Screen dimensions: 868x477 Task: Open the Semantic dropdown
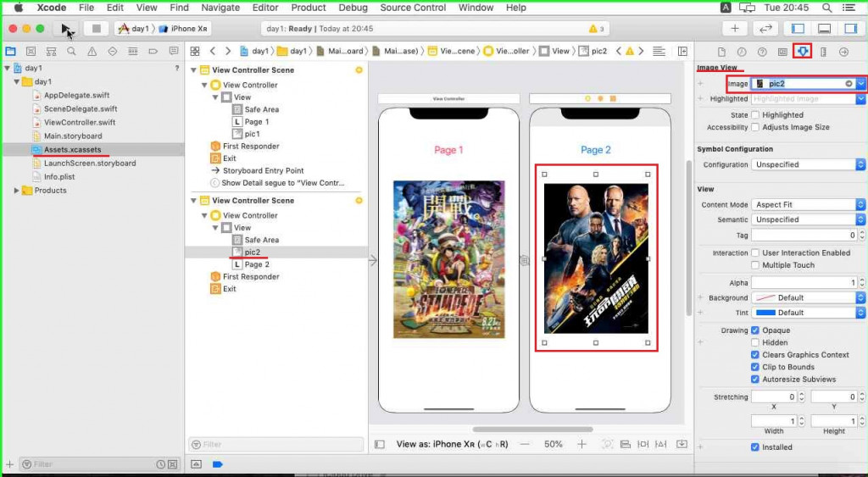pyautogui.click(x=808, y=219)
